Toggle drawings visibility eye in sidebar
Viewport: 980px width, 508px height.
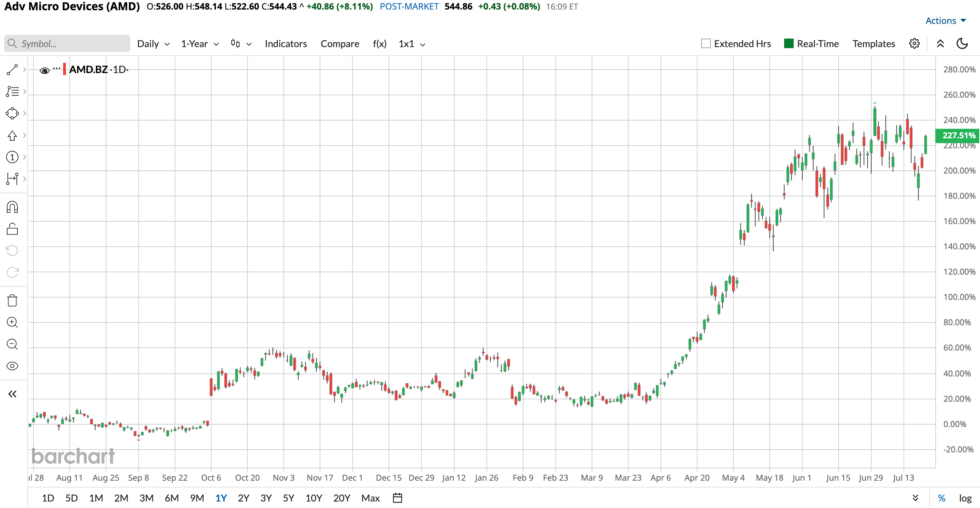(12, 366)
